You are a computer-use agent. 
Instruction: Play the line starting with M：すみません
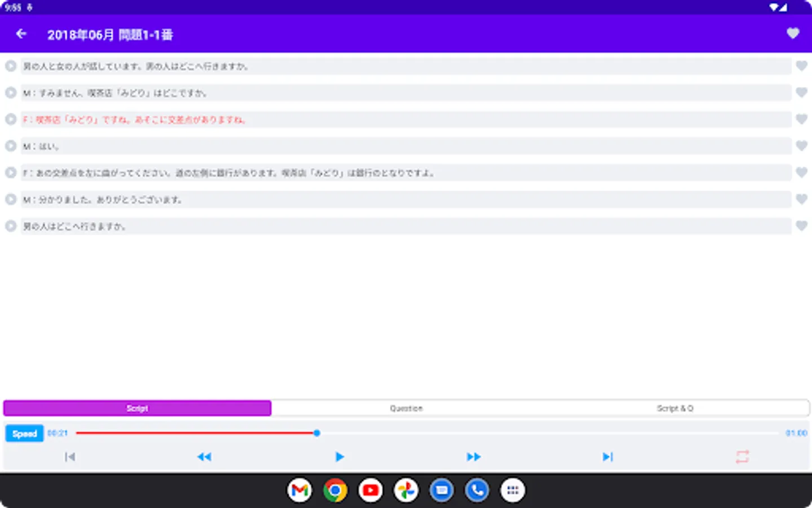click(x=10, y=93)
